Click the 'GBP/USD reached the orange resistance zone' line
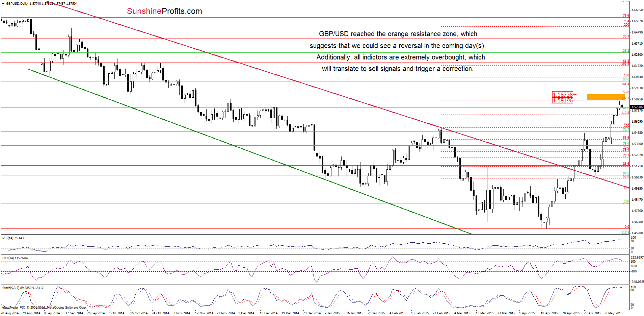Image resolution: width=644 pixels, height=316 pixels. (x=398, y=34)
